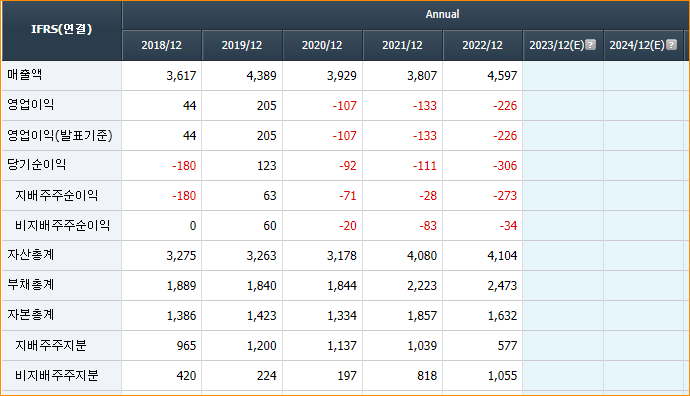Select the 3,807 revenue value
The width and height of the screenshot is (690, 396).
422,76
